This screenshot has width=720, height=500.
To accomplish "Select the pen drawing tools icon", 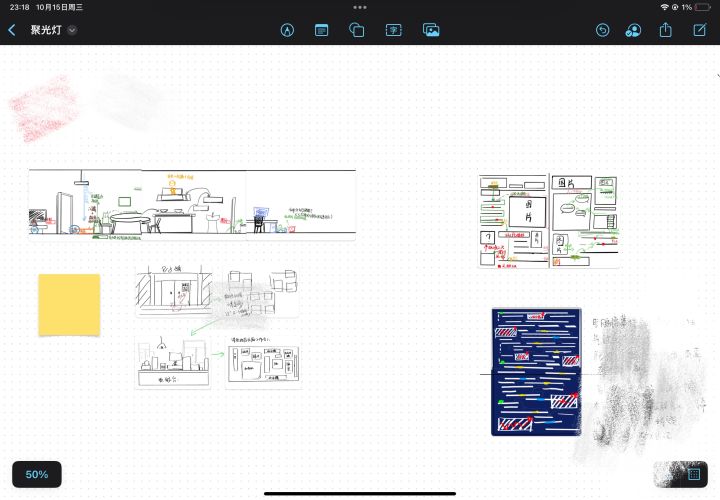I will pyautogui.click(x=287, y=30).
